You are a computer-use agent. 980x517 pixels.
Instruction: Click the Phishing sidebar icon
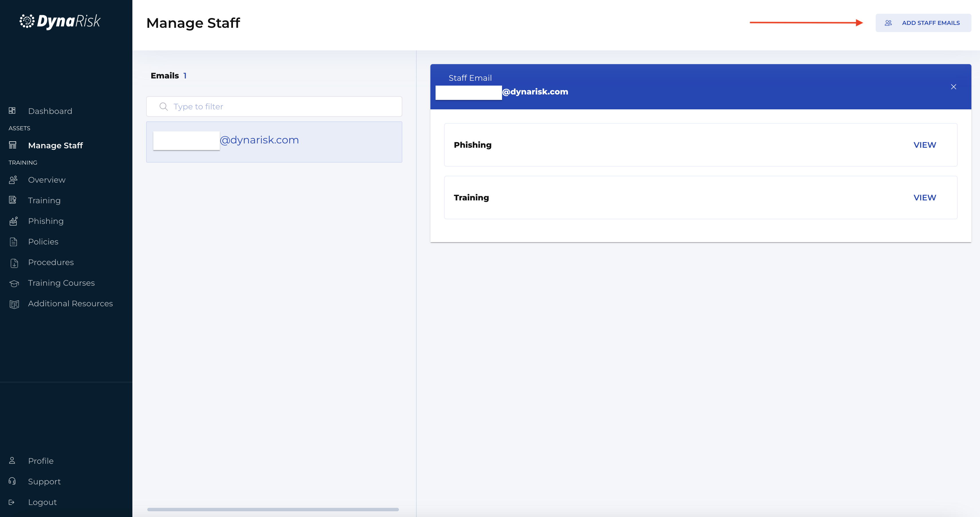point(14,221)
